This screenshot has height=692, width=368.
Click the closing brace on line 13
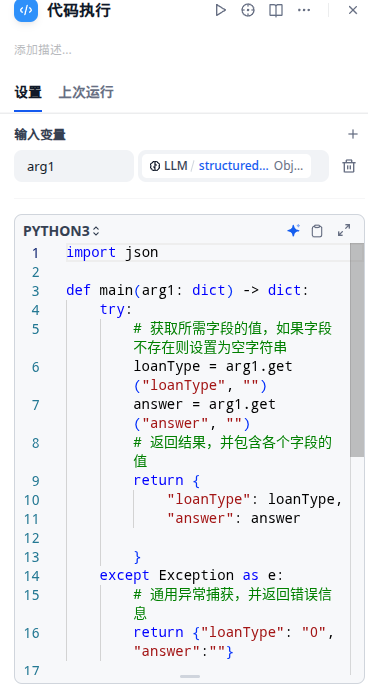(x=137, y=556)
